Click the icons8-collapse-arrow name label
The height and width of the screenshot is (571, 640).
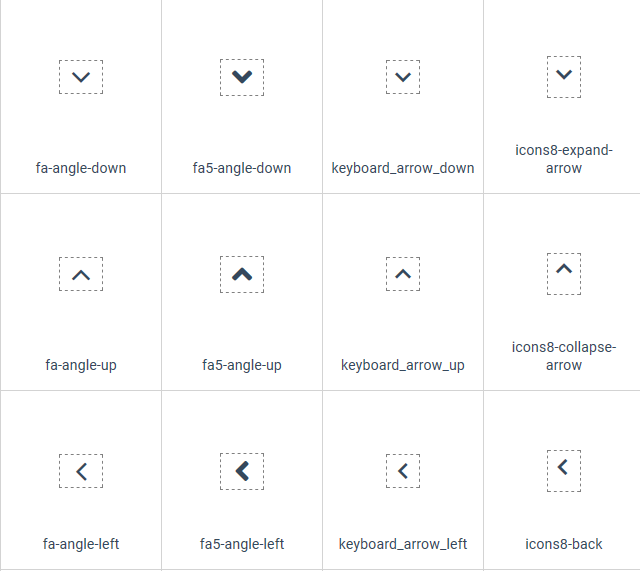pos(564,356)
